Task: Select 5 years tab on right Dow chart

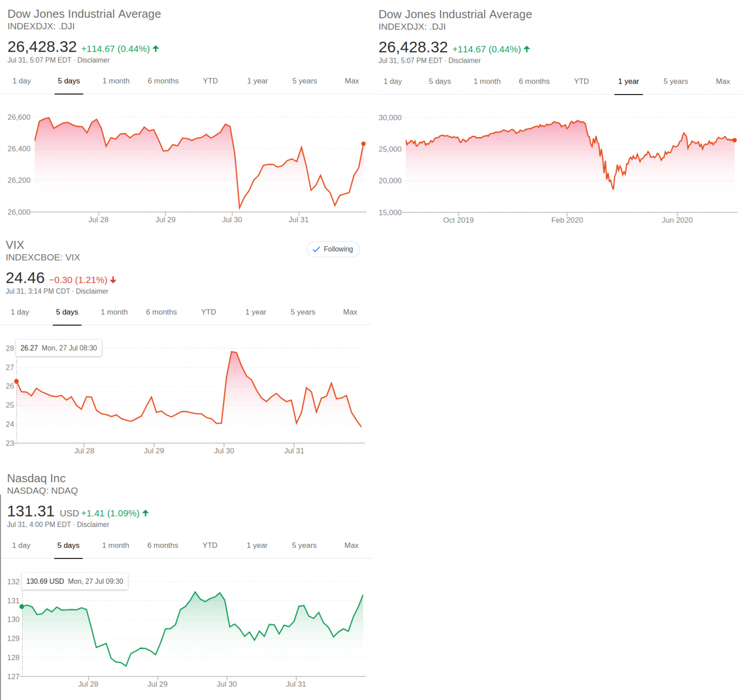Action: tap(676, 82)
